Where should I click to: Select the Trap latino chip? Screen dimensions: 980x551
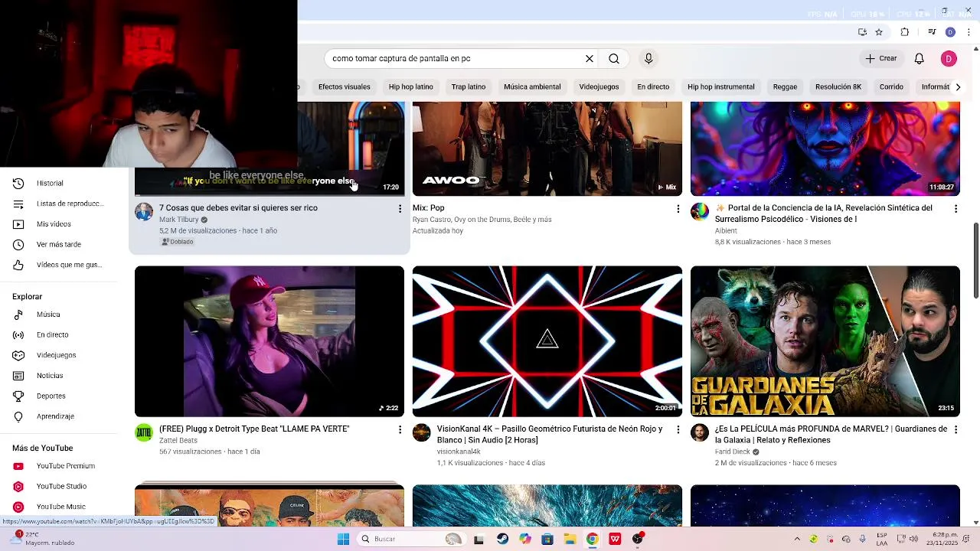[469, 86]
